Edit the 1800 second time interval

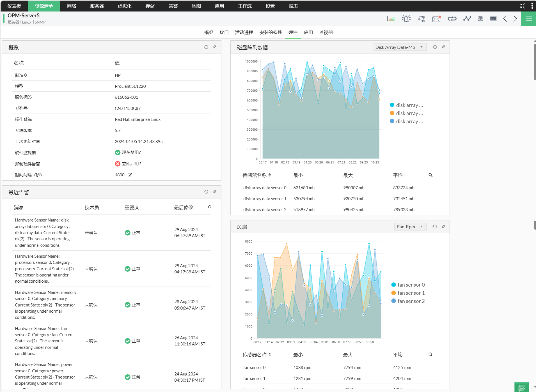[130, 175]
